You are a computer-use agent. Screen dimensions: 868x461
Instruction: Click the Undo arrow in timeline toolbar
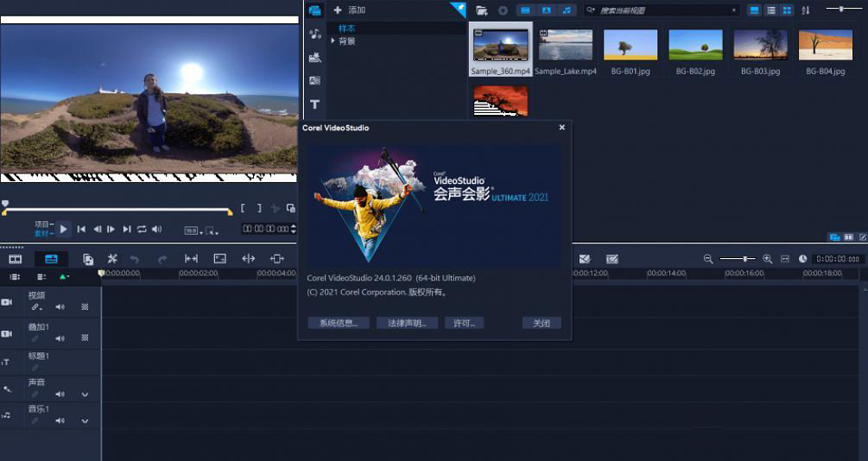pos(134,259)
